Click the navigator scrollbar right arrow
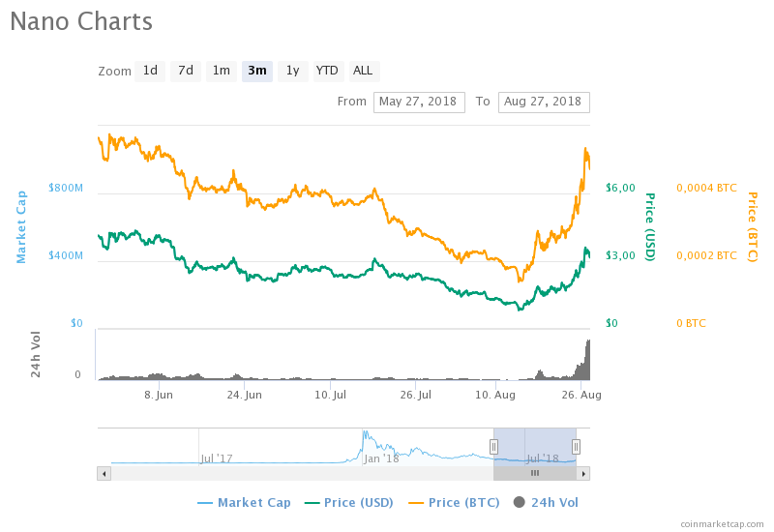 [583, 474]
